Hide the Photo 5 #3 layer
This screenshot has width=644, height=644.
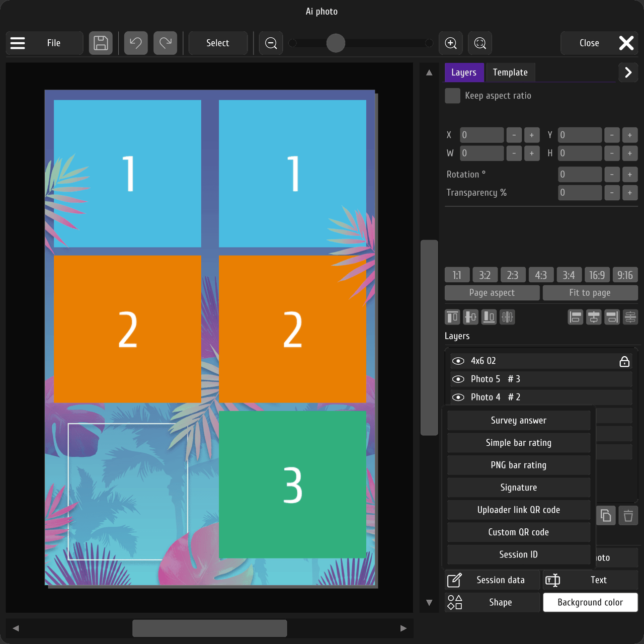pos(458,379)
